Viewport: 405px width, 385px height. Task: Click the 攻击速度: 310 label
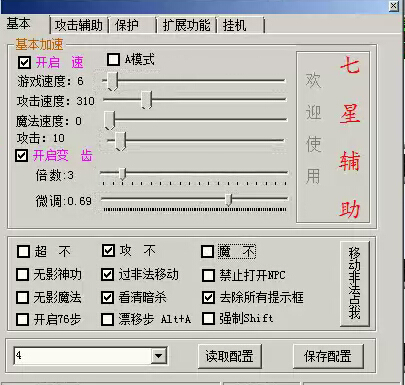point(56,101)
